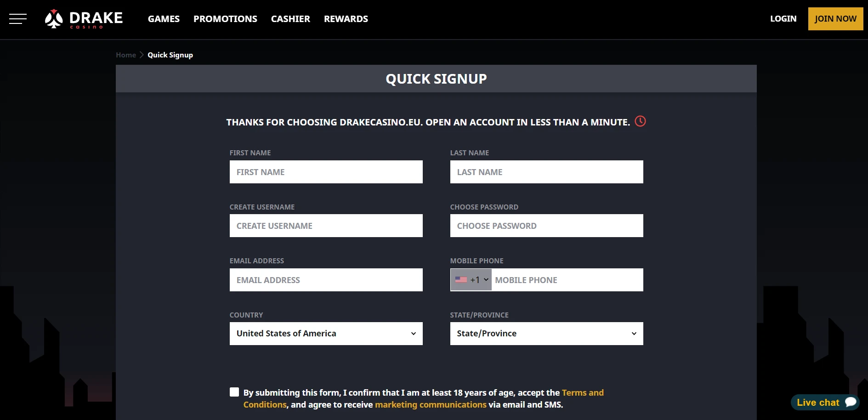Open the marketing communications link
The image size is (868, 420).
(431, 404)
